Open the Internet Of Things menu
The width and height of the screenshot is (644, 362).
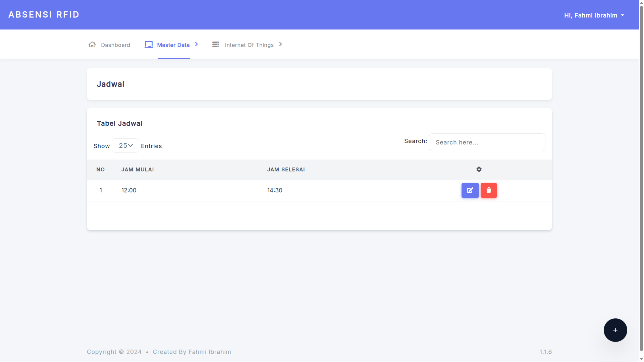249,45
